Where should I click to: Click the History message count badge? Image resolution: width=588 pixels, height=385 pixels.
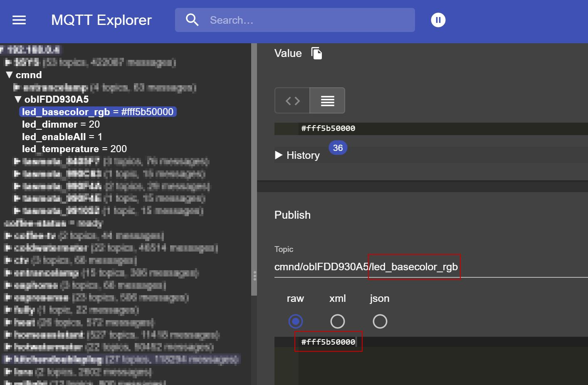point(338,148)
